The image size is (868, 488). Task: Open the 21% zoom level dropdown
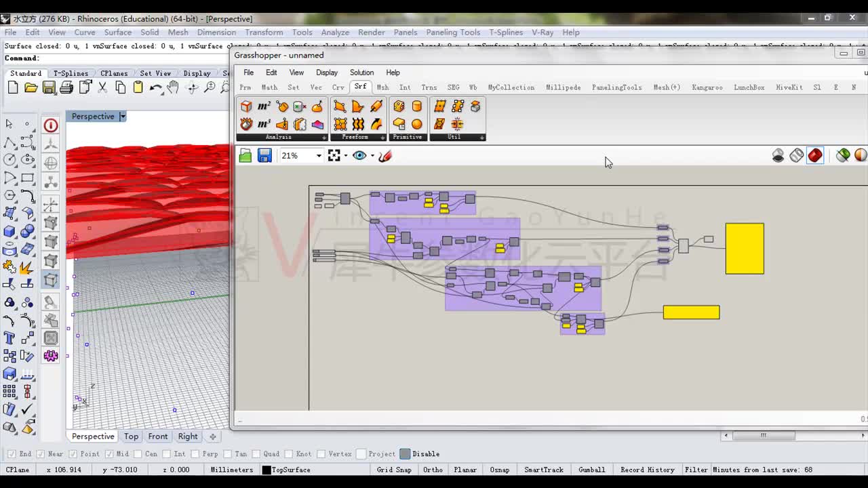click(x=319, y=156)
